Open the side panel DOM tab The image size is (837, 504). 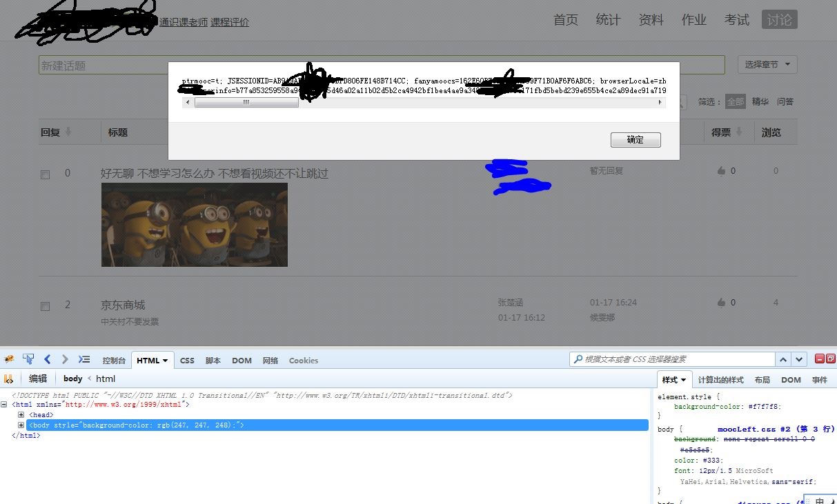point(791,380)
